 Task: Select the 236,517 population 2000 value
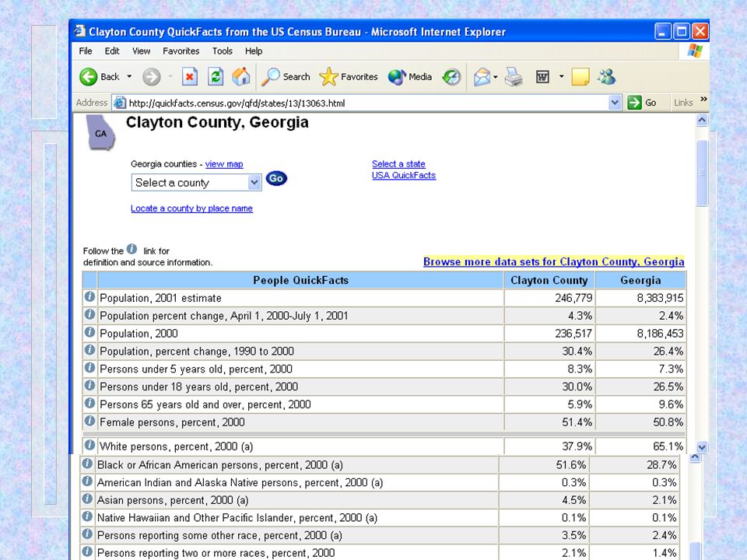click(573, 334)
